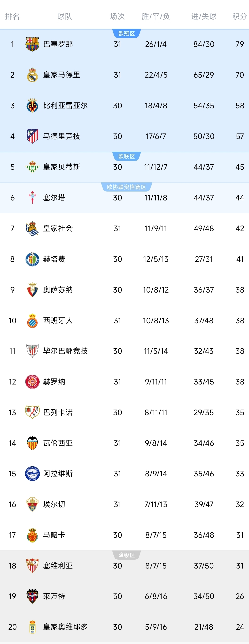Click the Villarreal club crest
The height and width of the screenshot is (644, 249).
coord(32,105)
